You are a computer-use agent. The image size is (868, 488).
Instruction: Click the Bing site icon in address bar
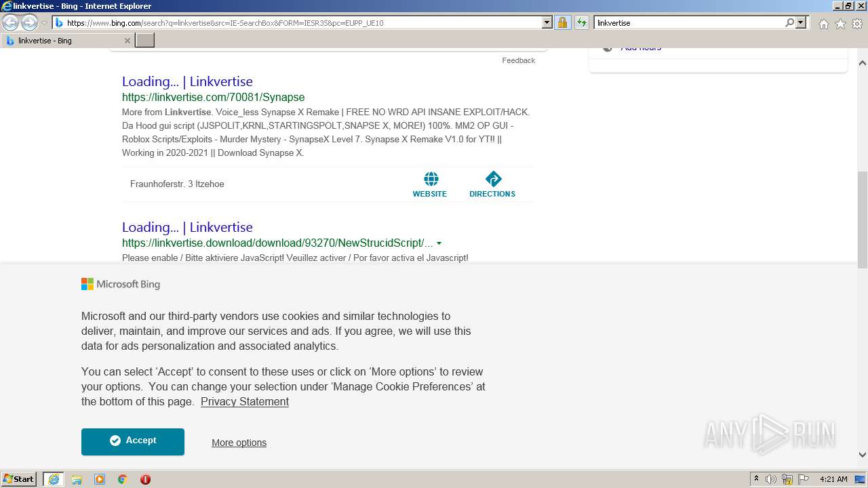59,22
